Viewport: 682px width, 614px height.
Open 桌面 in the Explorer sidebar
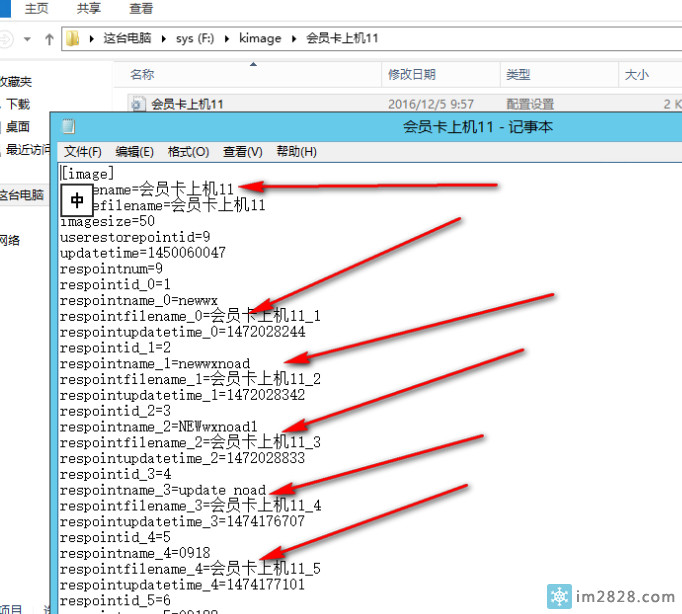tap(17, 127)
